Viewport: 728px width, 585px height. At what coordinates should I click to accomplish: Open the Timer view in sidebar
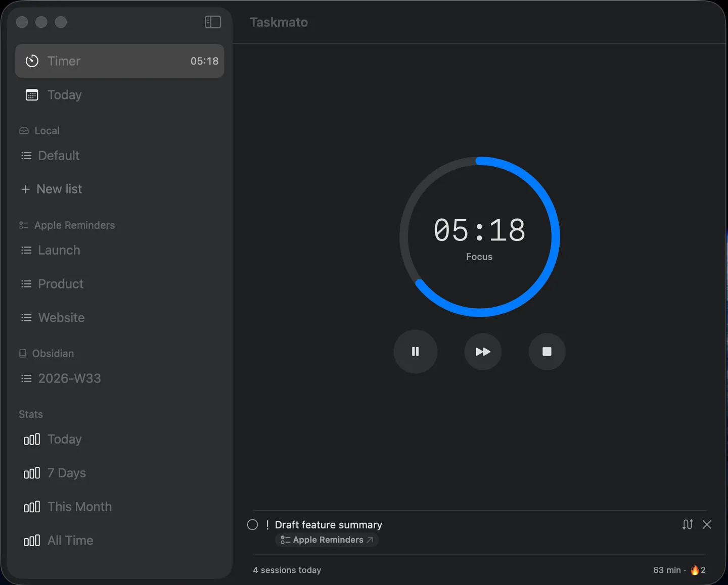click(x=120, y=61)
